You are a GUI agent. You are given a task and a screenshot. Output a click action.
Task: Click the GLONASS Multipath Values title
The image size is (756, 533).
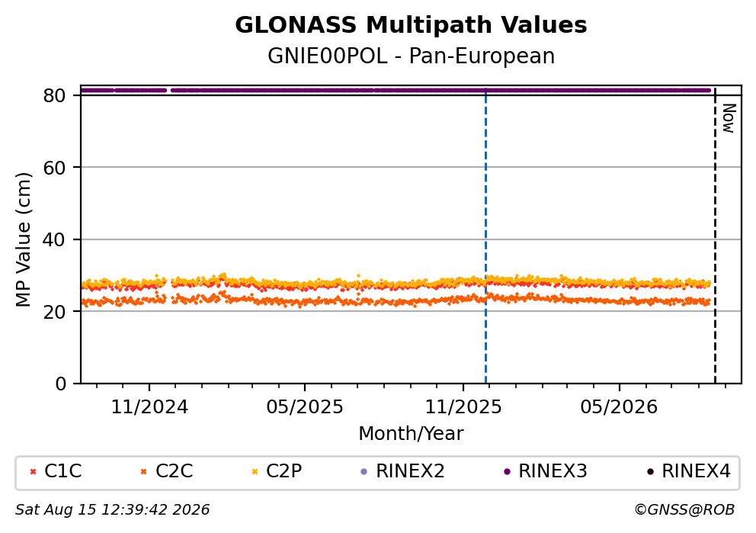(411, 25)
